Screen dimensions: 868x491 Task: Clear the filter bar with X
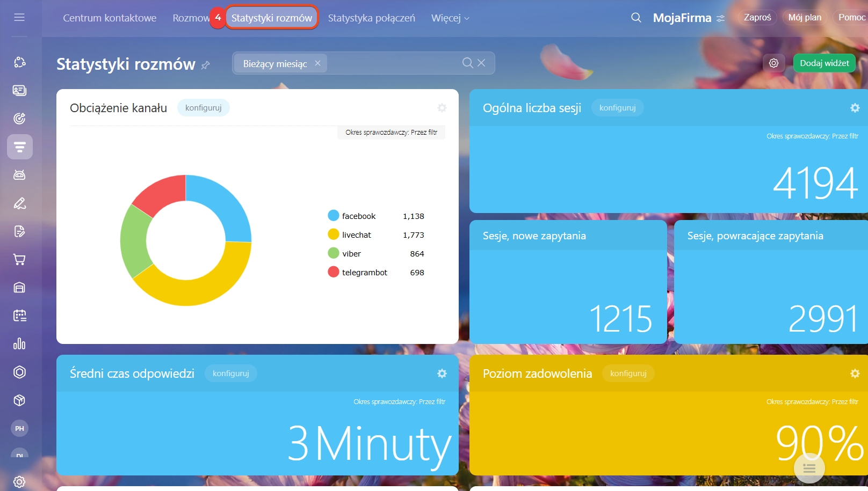[481, 63]
